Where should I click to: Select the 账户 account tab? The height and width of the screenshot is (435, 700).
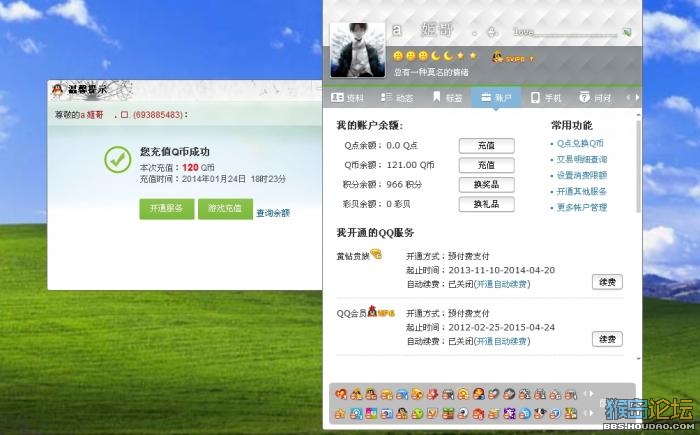pos(496,97)
